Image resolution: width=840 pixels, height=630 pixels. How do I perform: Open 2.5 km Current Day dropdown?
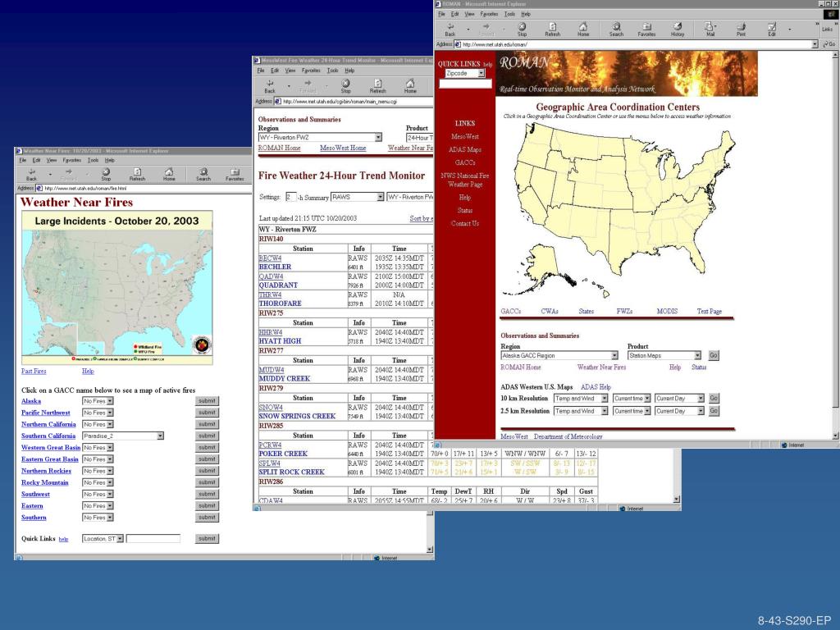(701, 411)
